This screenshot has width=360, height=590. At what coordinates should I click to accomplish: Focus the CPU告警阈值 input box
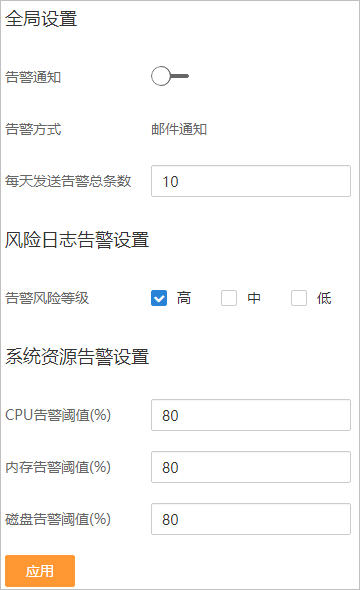(251, 415)
